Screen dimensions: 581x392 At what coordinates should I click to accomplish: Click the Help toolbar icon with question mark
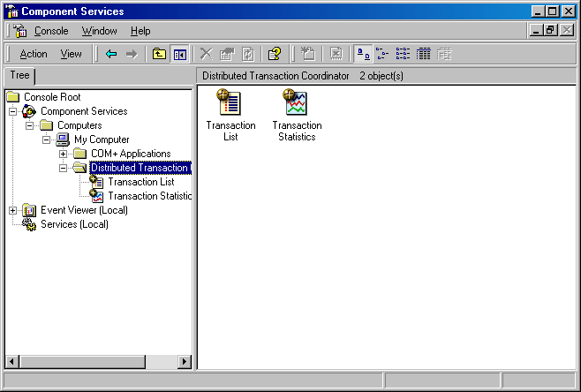[275, 54]
